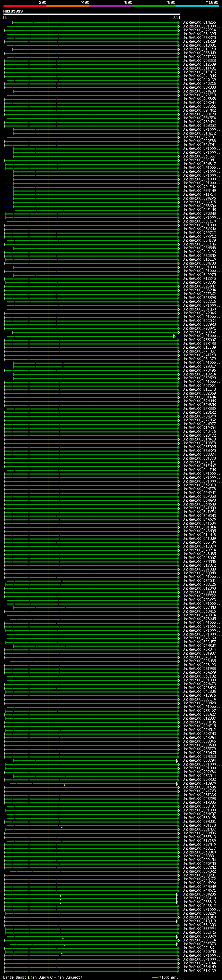Select the UniRef100_A6SUW9 label
The image size is (222, 980).
click(x=199, y=53)
